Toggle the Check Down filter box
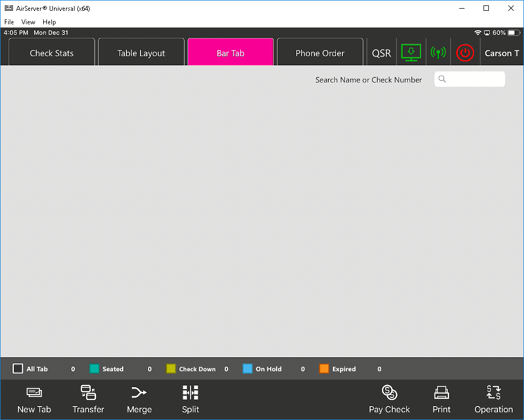The height and width of the screenshot is (420, 524). (171, 369)
